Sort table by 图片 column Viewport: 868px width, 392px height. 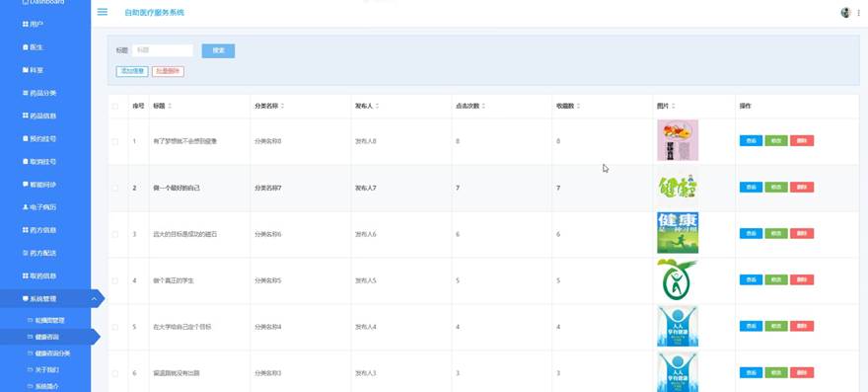[x=673, y=106]
